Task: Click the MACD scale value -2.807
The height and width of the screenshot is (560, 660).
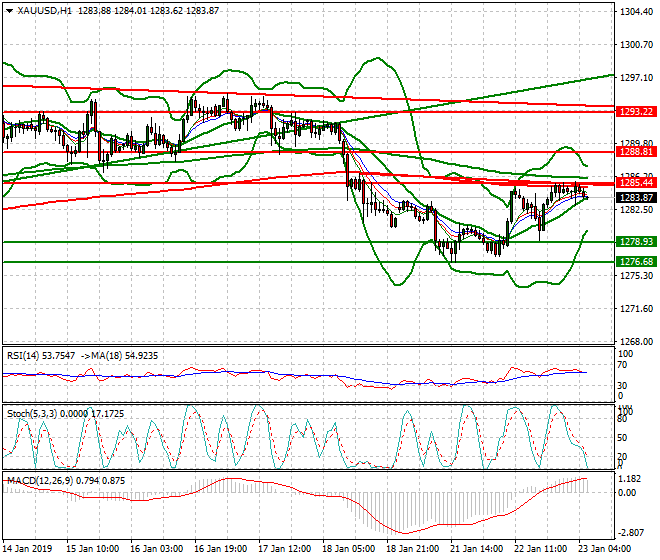Action: click(x=630, y=533)
